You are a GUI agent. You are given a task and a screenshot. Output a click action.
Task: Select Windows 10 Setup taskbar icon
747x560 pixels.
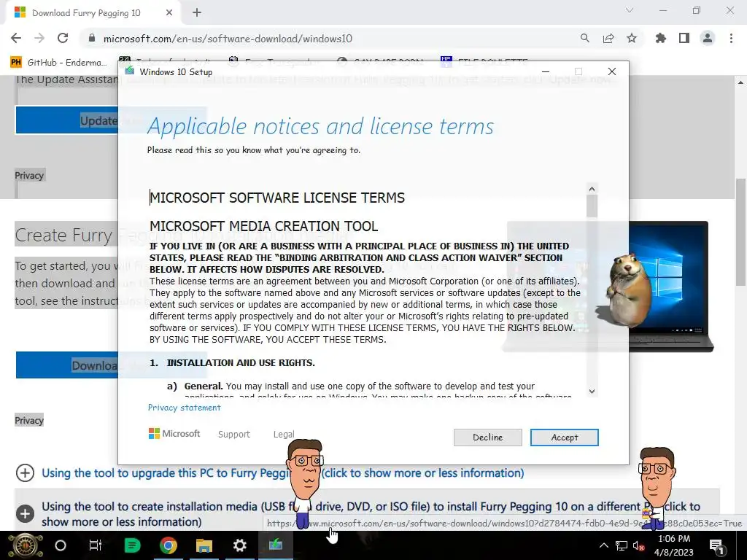click(275, 545)
